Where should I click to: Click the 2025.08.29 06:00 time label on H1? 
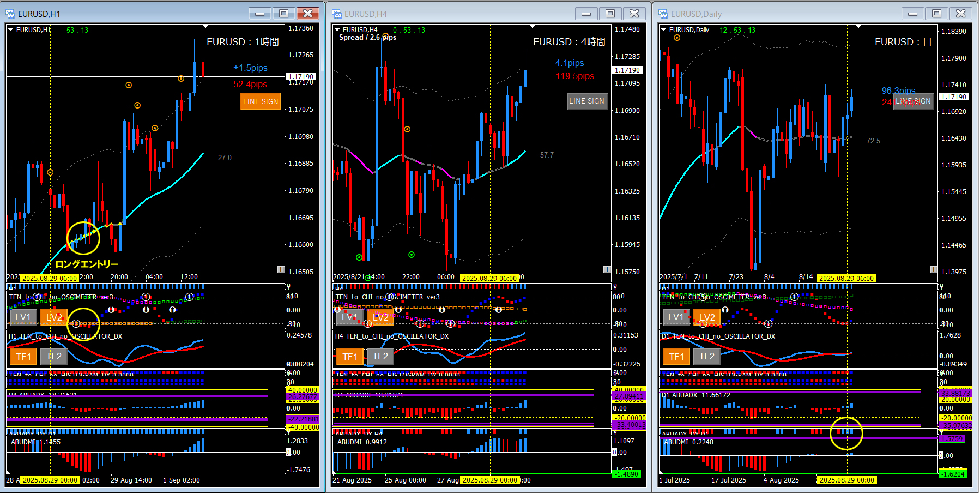pyautogui.click(x=50, y=278)
